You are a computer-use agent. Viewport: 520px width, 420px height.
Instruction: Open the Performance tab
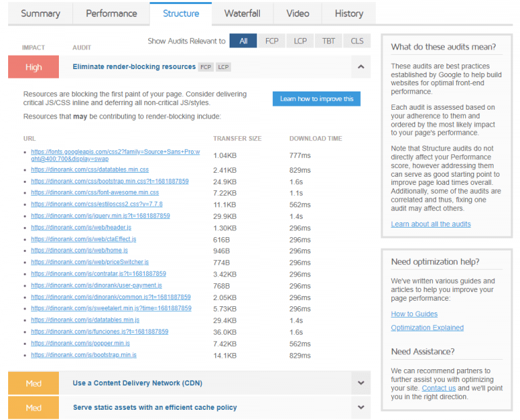112,14
